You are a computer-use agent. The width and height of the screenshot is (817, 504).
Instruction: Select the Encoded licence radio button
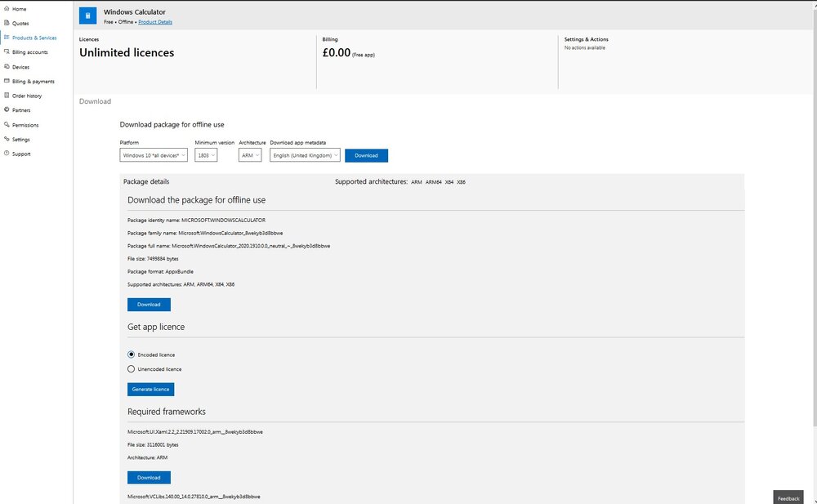coord(131,355)
